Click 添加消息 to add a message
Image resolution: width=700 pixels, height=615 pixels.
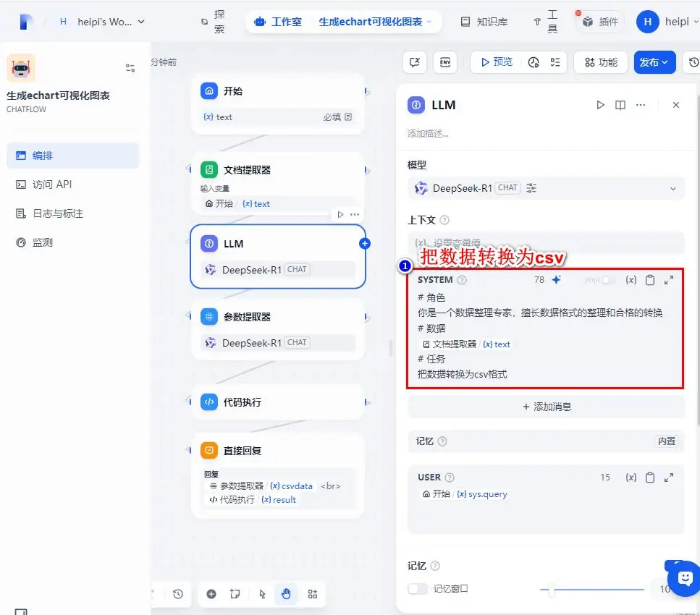pos(545,406)
